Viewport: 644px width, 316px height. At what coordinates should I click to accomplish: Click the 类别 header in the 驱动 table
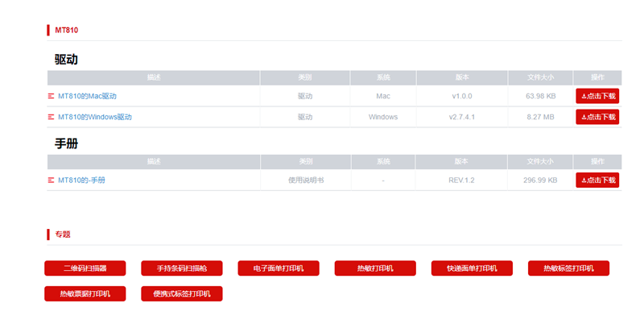(x=305, y=77)
